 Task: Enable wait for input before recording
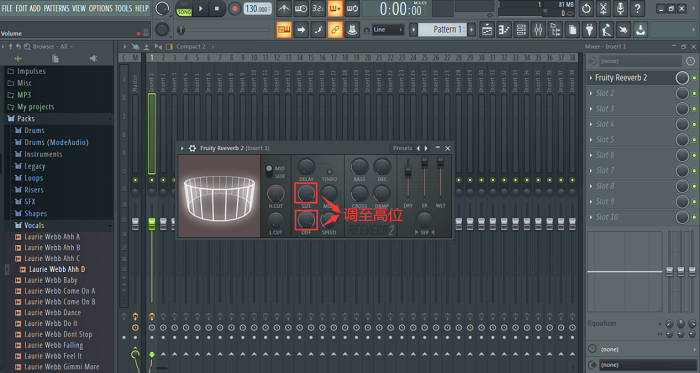300,8
